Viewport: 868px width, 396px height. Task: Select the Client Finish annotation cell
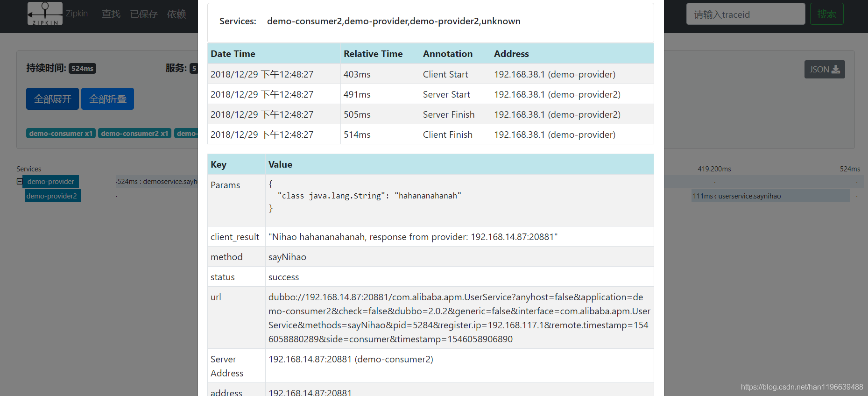[455, 134]
